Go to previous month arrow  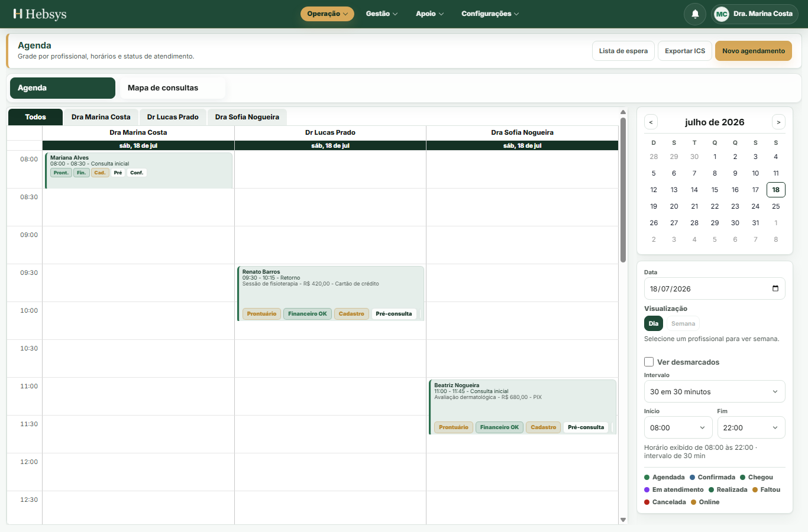651,122
